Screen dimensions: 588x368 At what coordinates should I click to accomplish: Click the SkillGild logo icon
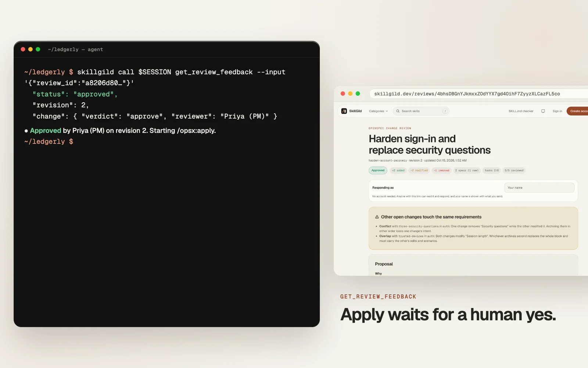point(344,111)
